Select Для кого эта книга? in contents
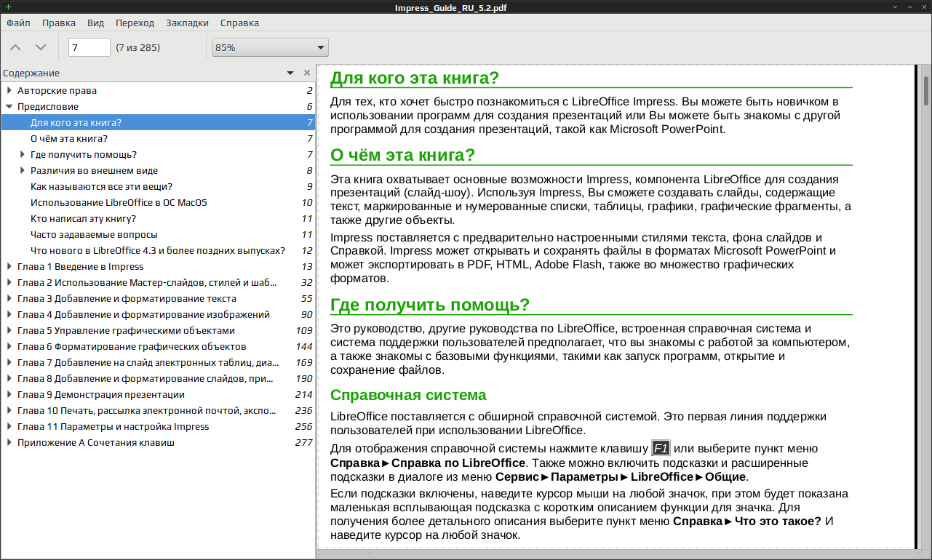 click(158, 122)
